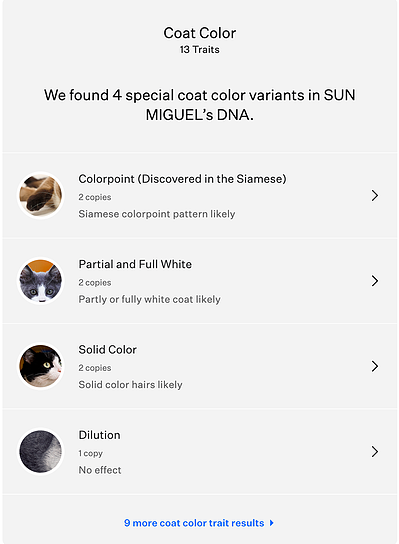Click the 'No effect' Dilution result text

pos(100,470)
